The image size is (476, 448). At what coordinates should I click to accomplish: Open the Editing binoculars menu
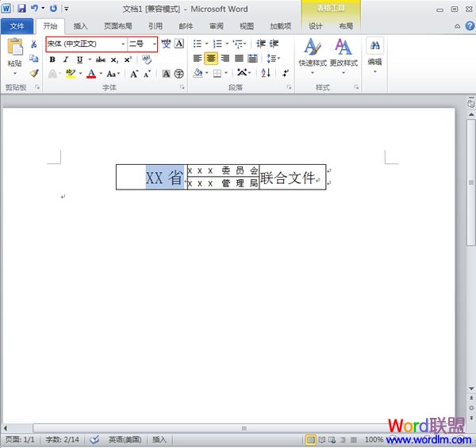click(375, 56)
